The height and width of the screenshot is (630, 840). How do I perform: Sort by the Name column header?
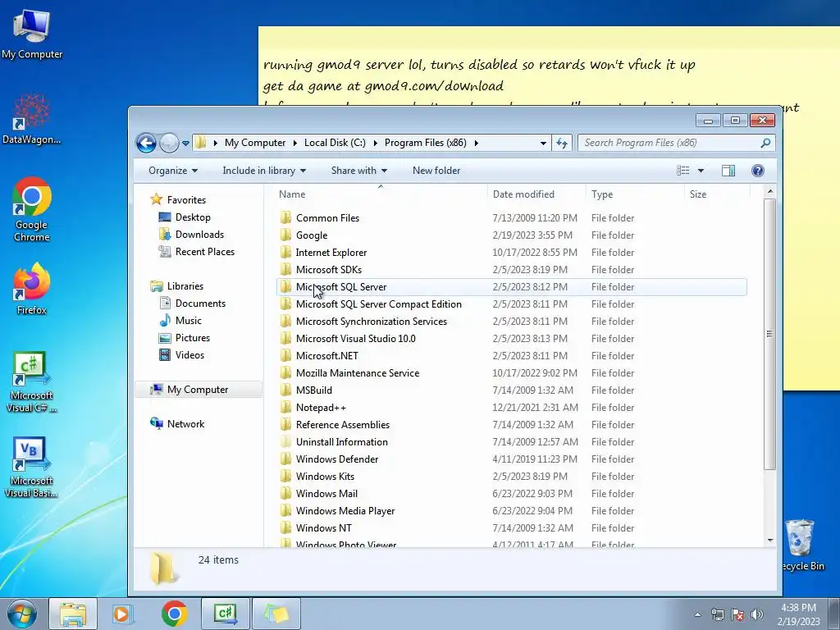coord(381,194)
